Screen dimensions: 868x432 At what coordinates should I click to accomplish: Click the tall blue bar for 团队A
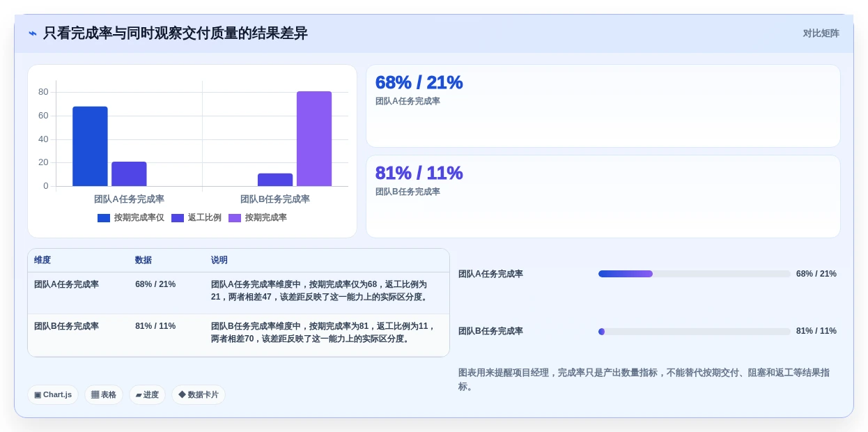(90, 146)
